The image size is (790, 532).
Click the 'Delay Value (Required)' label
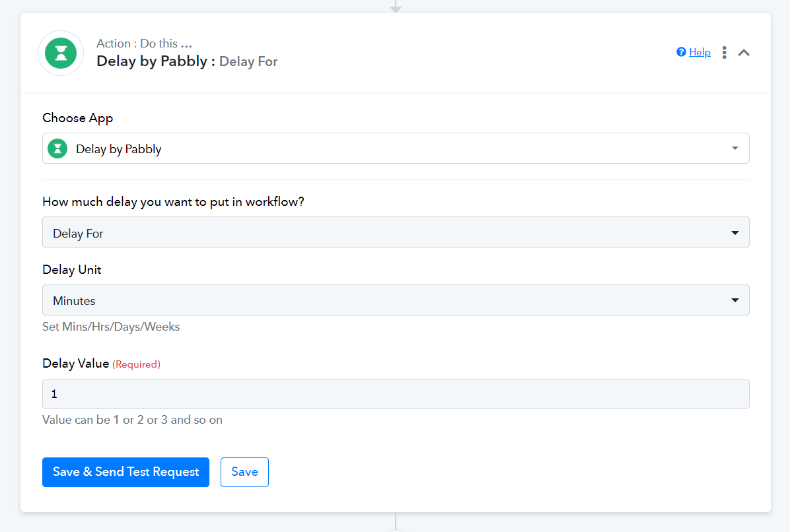[x=101, y=364]
